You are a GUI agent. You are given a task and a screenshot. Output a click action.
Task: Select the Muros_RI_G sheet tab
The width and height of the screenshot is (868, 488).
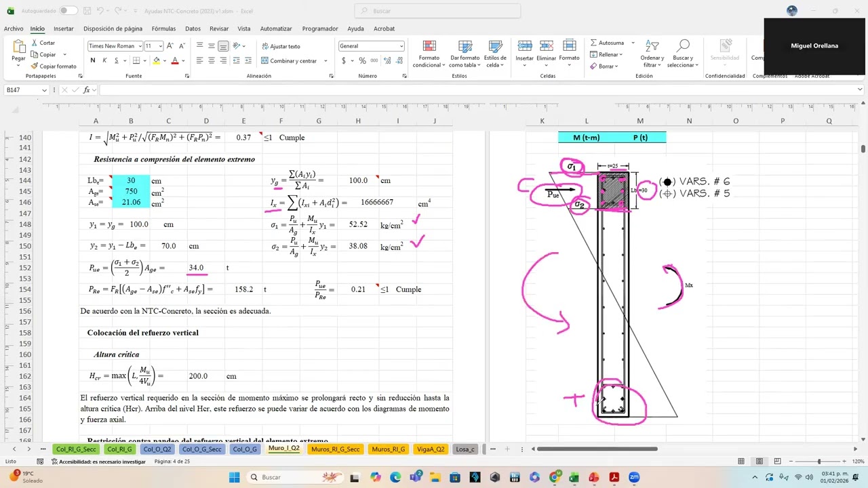388,449
